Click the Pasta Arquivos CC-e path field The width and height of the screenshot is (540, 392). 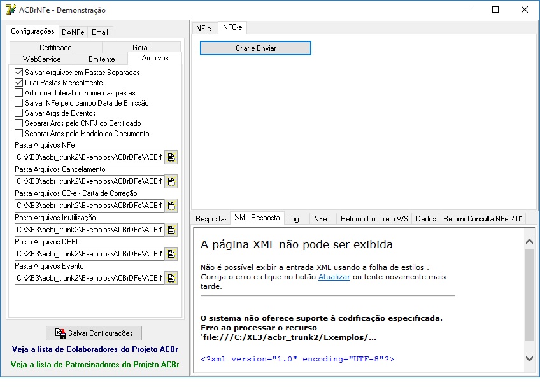(90, 206)
